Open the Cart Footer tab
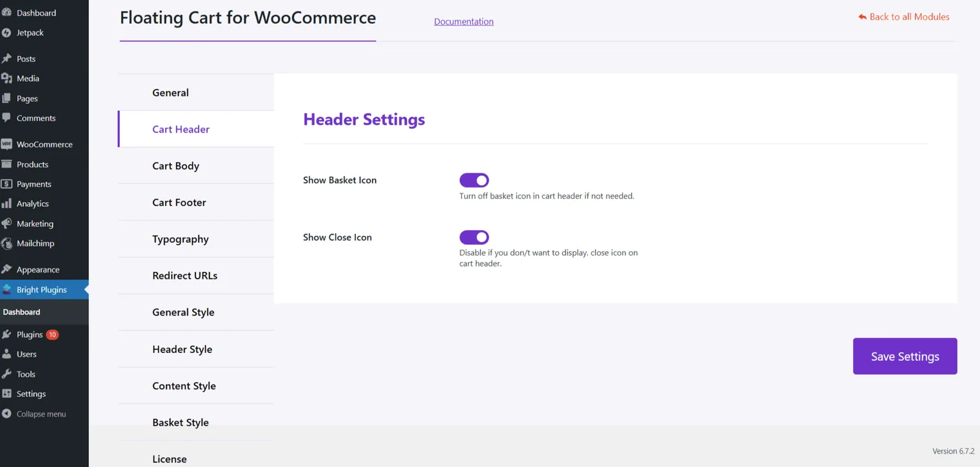 coord(196,202)
